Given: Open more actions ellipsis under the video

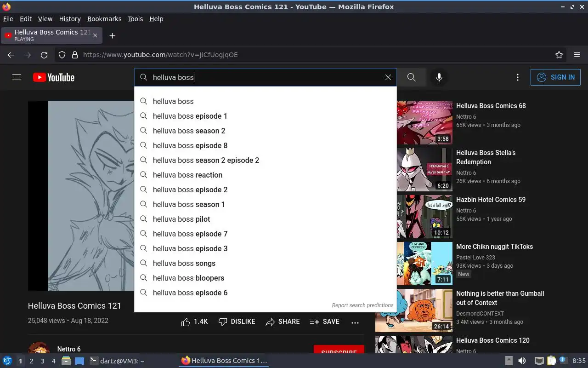Looking at the screenshot, I should point(355,322).
